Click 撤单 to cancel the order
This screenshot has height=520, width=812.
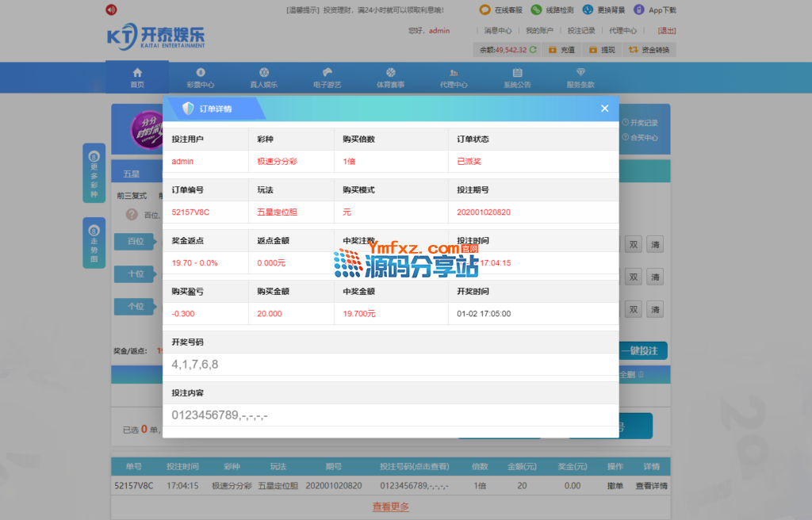point(615,486)
